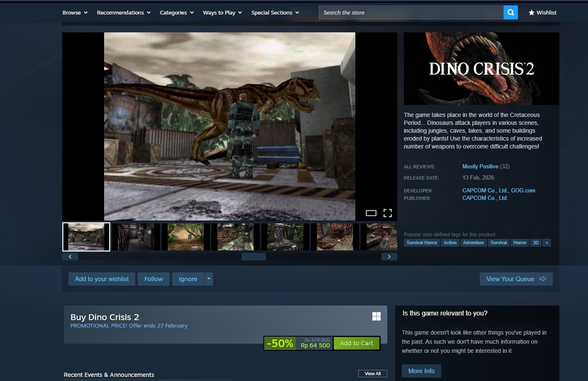588x381 pixels.
Task: Click the plus icon to add tags
Action: point(547,243)
